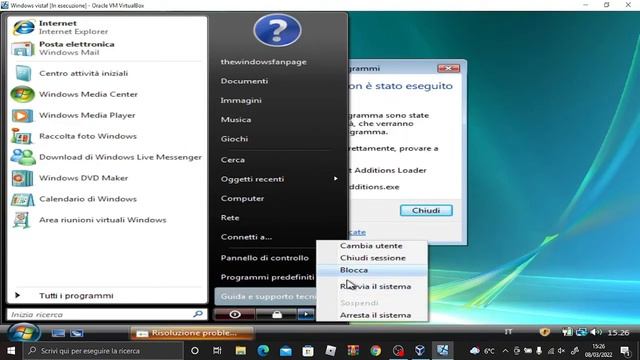Screen dimensions: 640x360
Task: Start Windows Media Center
Action: click(107, 94)
